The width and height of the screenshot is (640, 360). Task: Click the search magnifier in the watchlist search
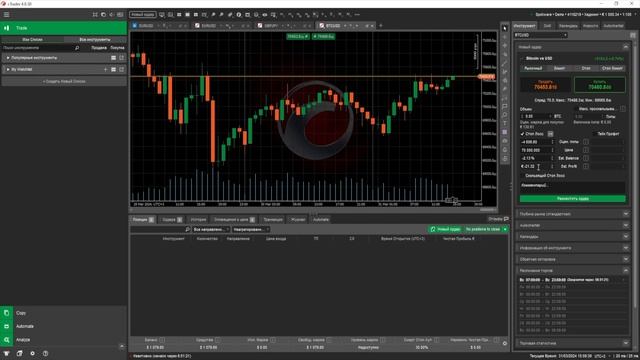77,48
